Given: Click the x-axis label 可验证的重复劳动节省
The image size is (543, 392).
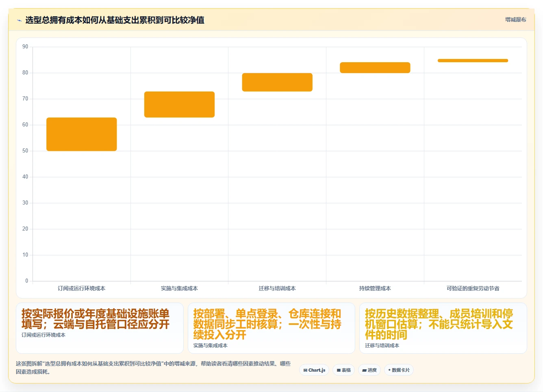Looking at the screenshot, I should (x=473, y=288).
